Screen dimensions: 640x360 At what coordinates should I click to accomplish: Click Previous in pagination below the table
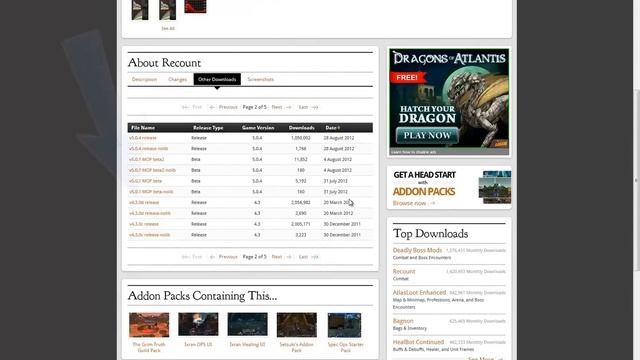point(228,257)
